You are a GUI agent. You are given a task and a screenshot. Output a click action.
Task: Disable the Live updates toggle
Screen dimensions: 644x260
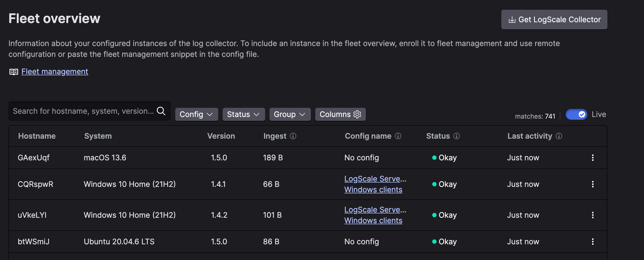point(576,114)
